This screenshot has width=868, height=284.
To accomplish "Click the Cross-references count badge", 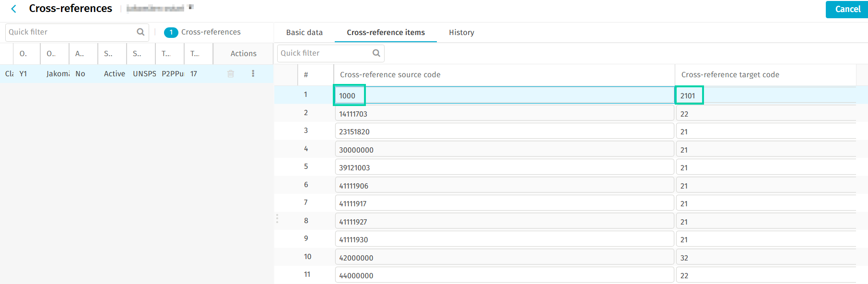I will (171, 33).
